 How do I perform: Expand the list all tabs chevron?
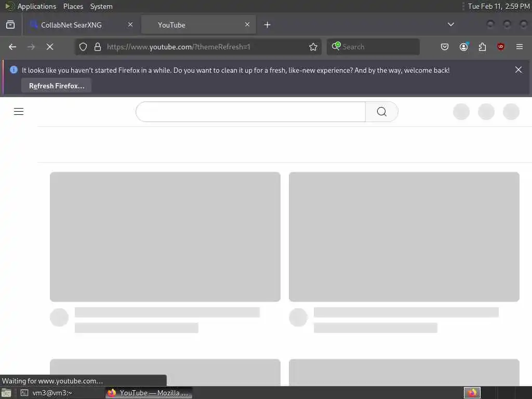point(451,24)
